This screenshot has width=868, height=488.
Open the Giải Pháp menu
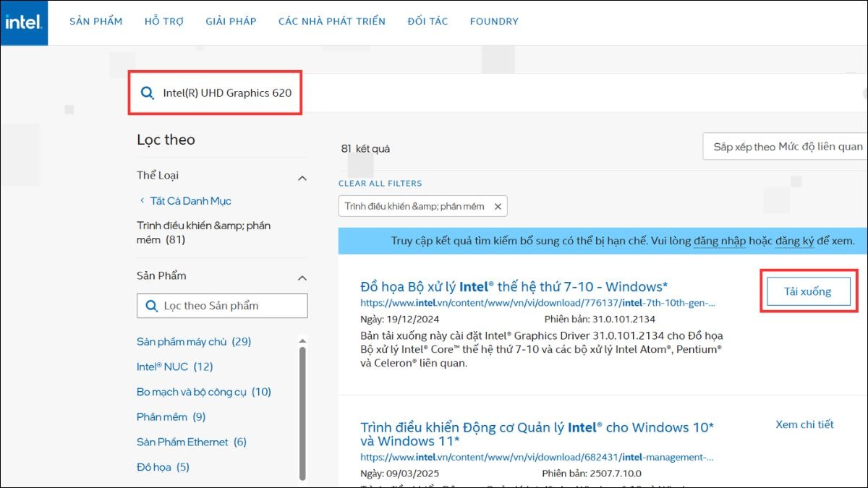click(231, 21)
